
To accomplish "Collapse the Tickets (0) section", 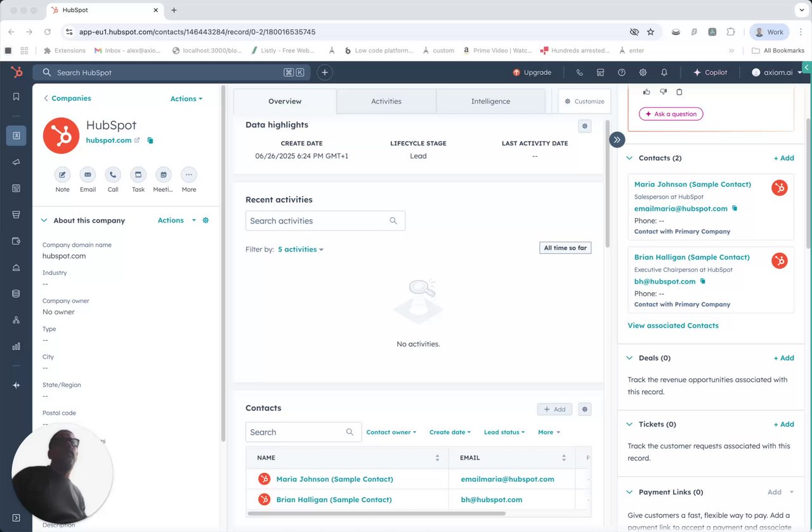I will click(x=629, y=424).
